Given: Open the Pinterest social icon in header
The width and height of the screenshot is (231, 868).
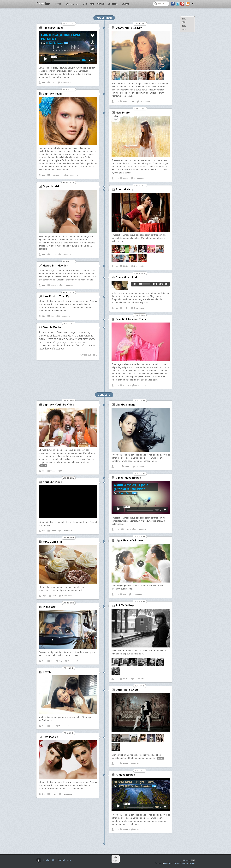Looking at the screenshot, I should pos(182,4).
